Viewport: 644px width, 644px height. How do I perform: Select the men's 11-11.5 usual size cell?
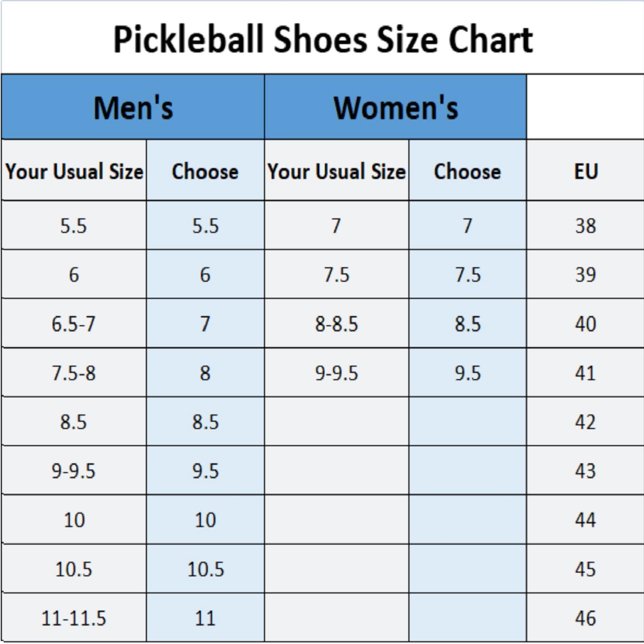tap(74, 618)
